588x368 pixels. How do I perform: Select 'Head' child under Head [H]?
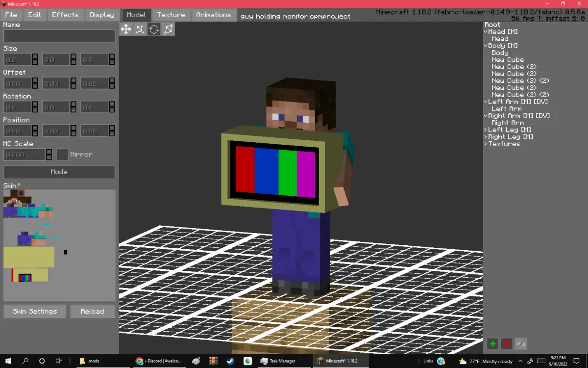(x=500, y=39)
